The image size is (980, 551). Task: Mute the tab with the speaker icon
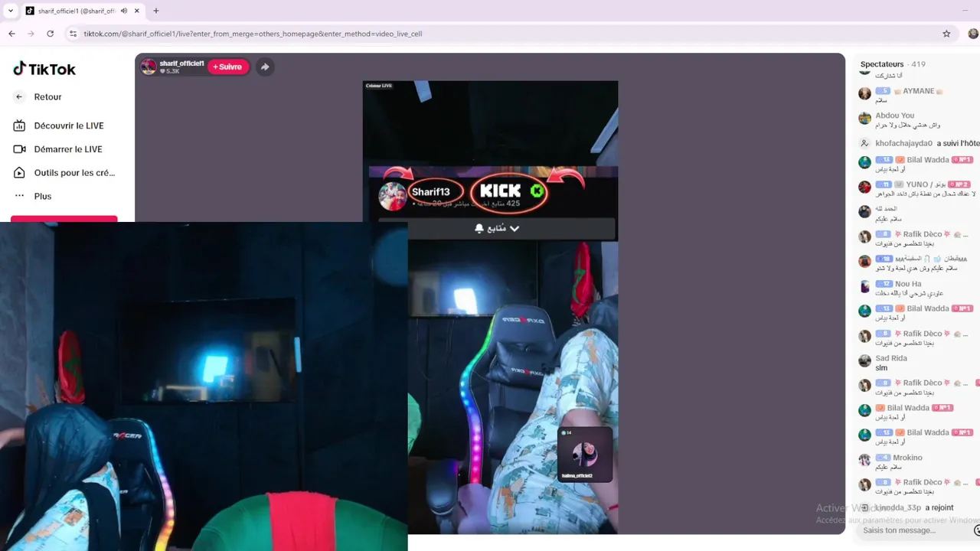(124, 11)
